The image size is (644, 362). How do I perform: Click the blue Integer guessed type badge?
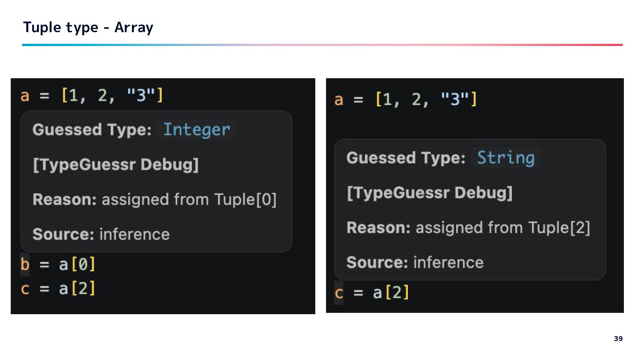(196, 130)
